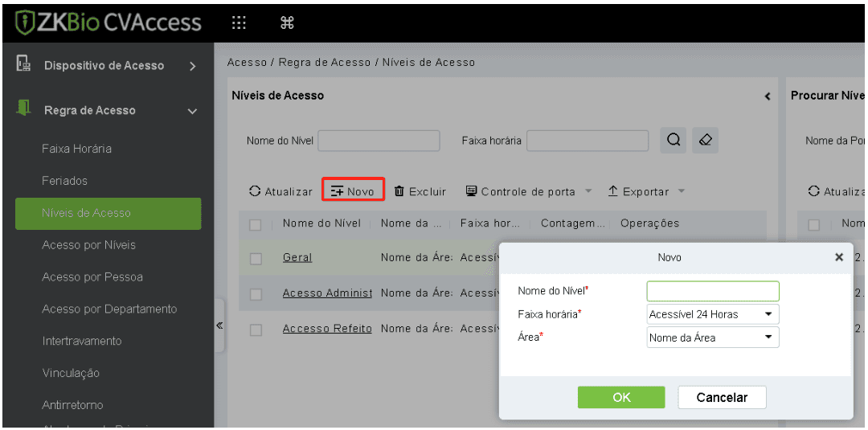Collapse the Níveis de Acesso panel arrow
Screen dimensions: 868x430
click(768, 96)
